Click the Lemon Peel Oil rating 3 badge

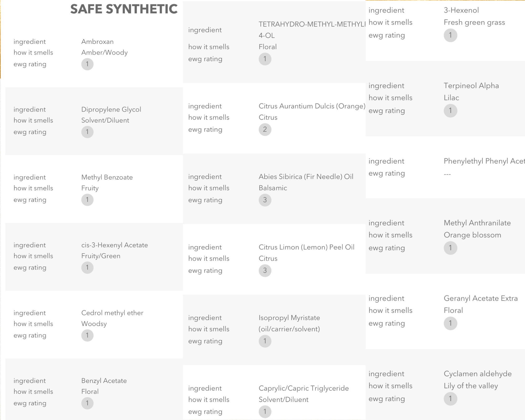(x=265, y=270)
